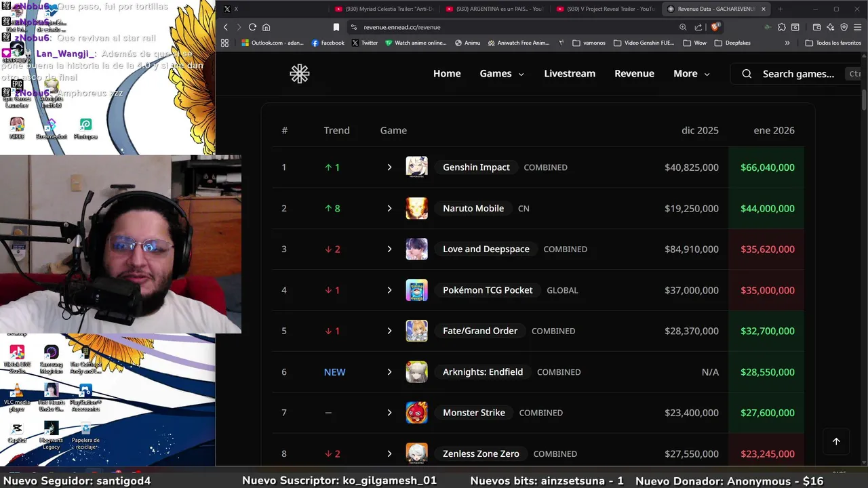Open the Twitter bookmark
This screenshot has width=868, height=488.
(365, 43)
